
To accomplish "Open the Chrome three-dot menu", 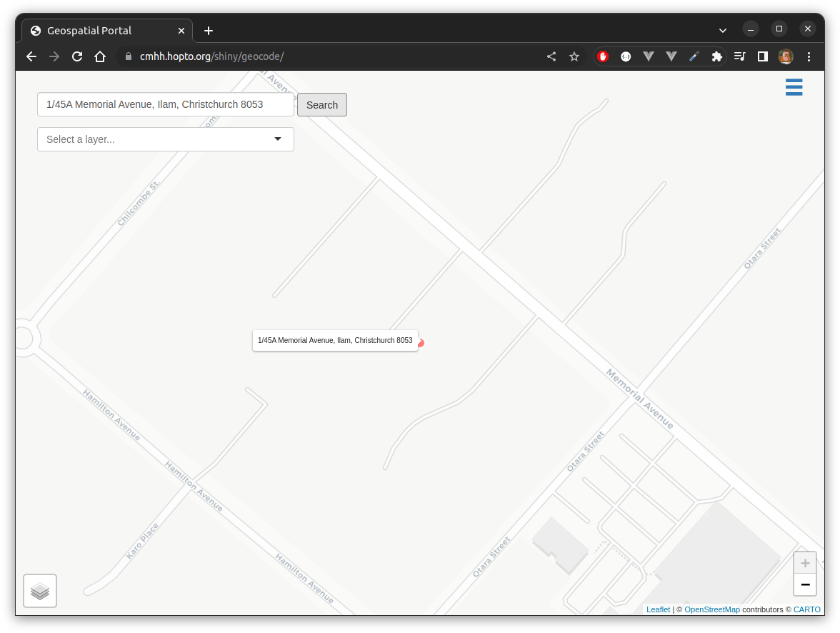I will pos(809,56).
